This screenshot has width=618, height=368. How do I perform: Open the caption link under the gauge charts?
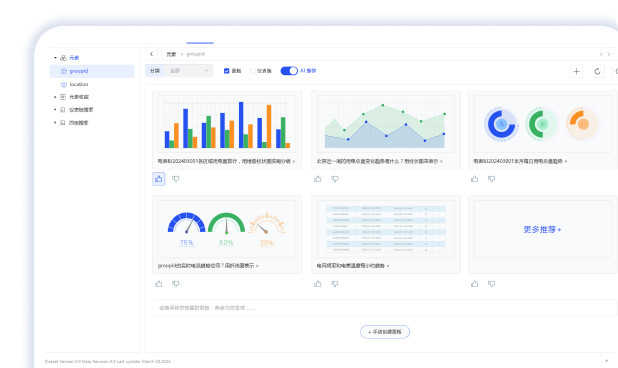pos(208,266)
